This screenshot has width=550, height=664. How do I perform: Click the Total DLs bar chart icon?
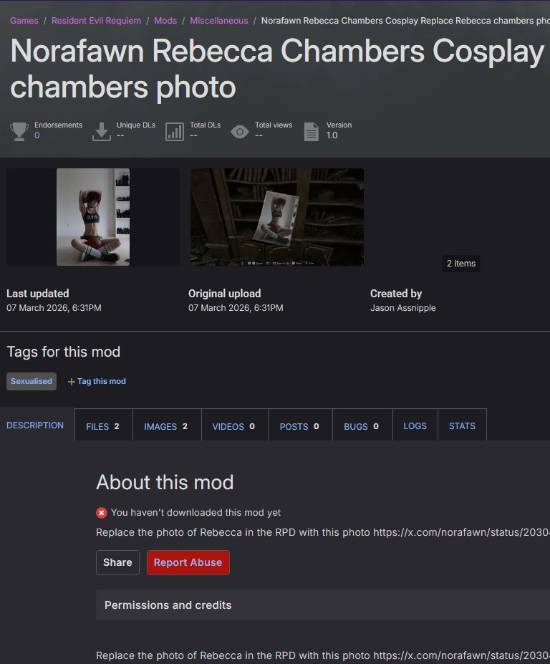(174, 132)
